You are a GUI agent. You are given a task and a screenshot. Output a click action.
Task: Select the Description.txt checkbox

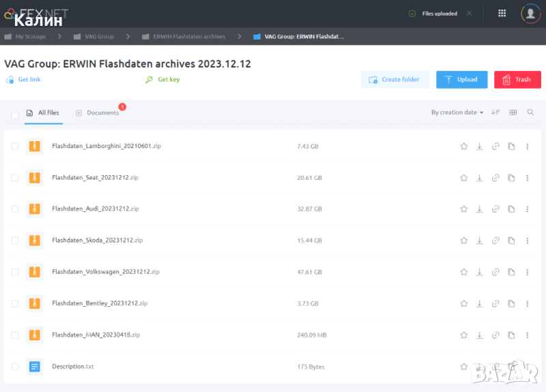(15, 367)
